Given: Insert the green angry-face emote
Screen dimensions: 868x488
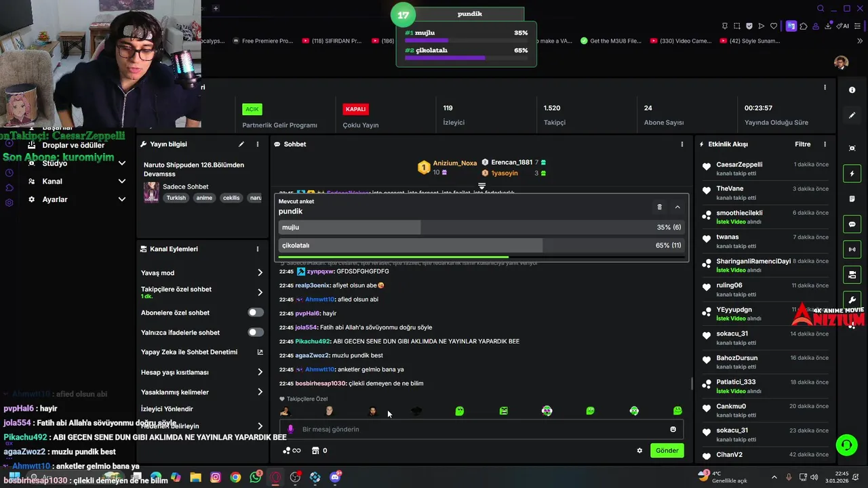Looking at the screenshot, I should pyautogui.click(x=503, y=411).
